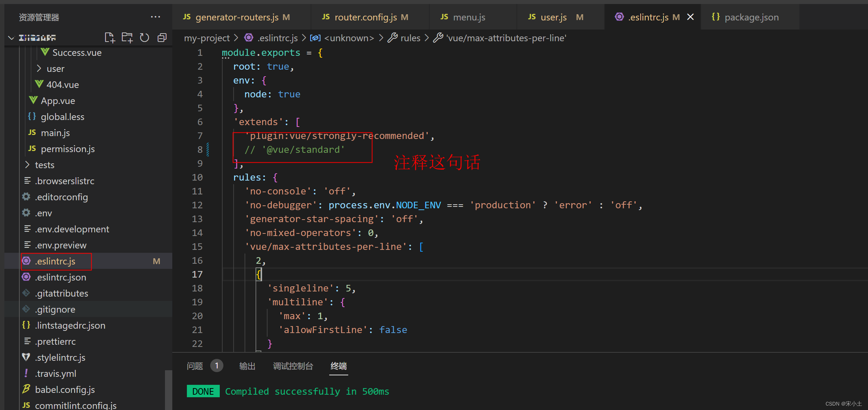Open .editorconfig file

pyautogui.click(x=61, y=197)
